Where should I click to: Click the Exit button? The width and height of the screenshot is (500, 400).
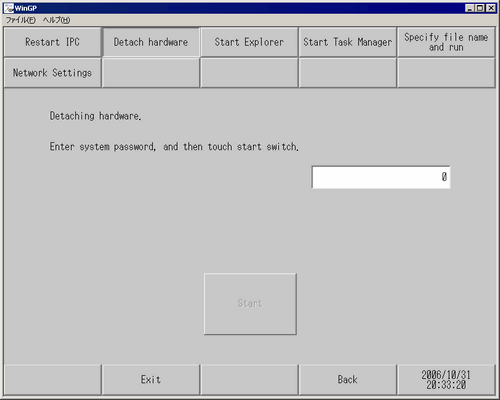click(x=151, y=380)
